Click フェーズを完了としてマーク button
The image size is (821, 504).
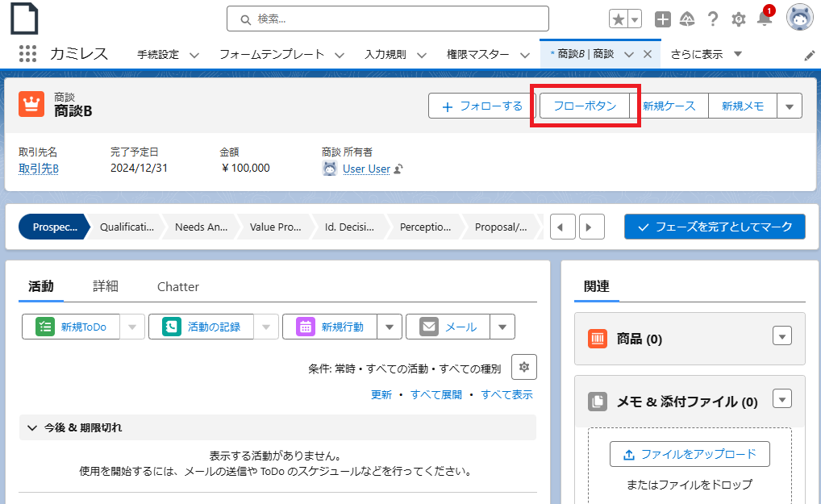(x=715, y=227)
